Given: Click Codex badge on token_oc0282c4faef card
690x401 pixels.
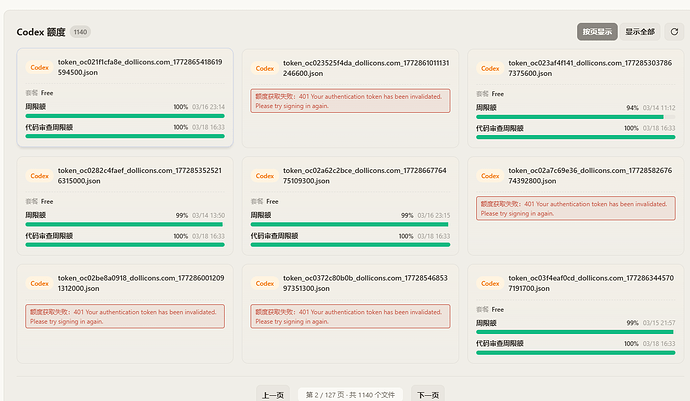Looking at the screenshot, I should point(40,176).
